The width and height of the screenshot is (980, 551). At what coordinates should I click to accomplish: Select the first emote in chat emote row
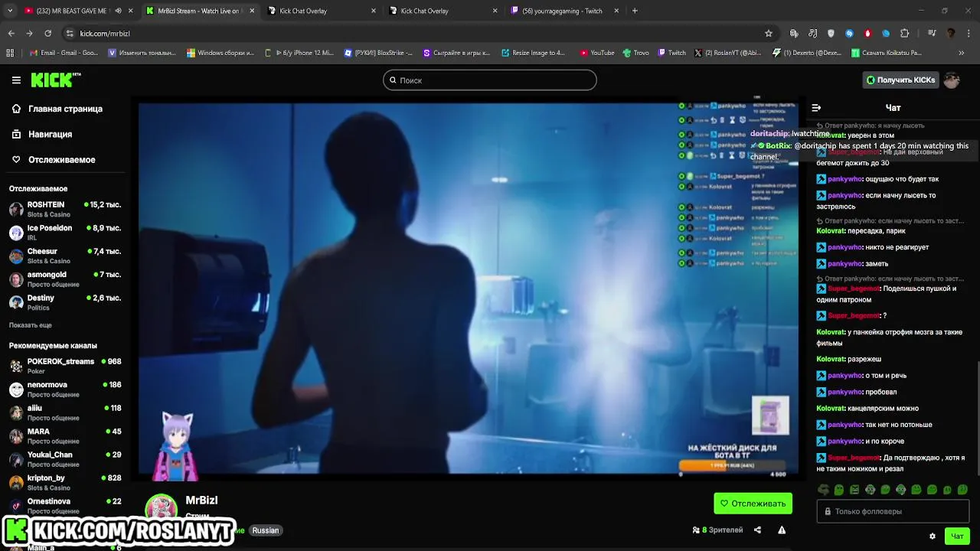click(x=823, y=490)
